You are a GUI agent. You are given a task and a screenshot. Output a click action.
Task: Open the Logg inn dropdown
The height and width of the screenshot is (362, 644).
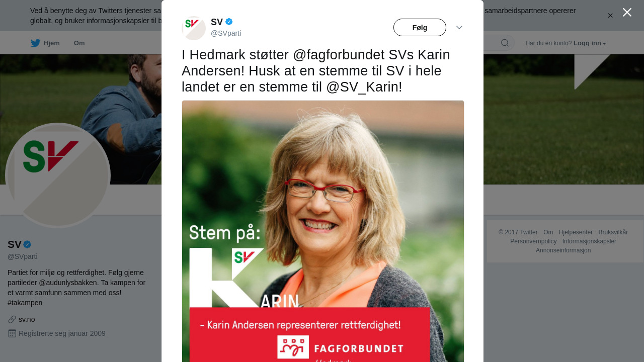click(590, 43)
